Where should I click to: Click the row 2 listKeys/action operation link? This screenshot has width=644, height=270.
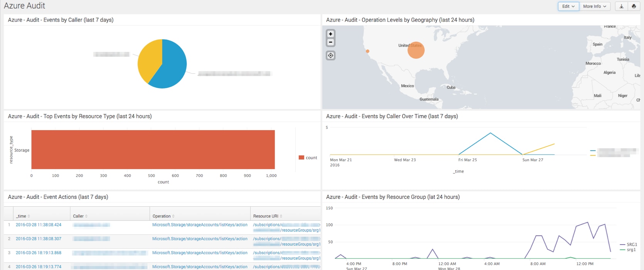click(x=200, y=239)
